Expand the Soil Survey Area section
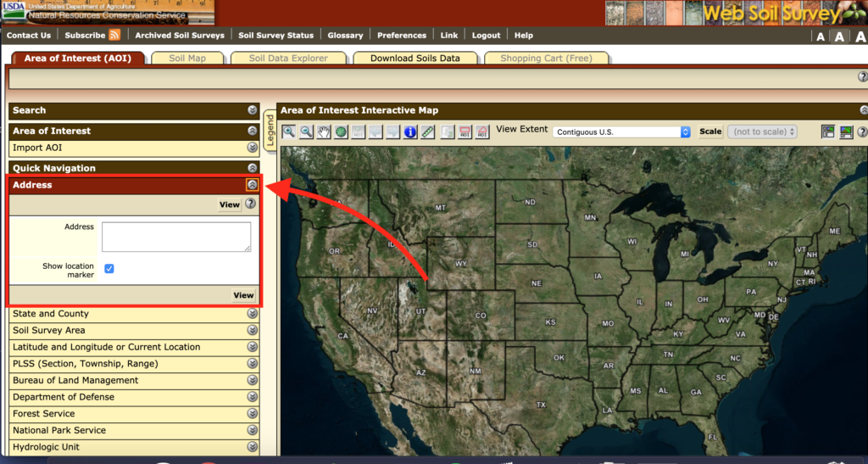Viewport: 868px width, 464px height. [x=252, y=331]
